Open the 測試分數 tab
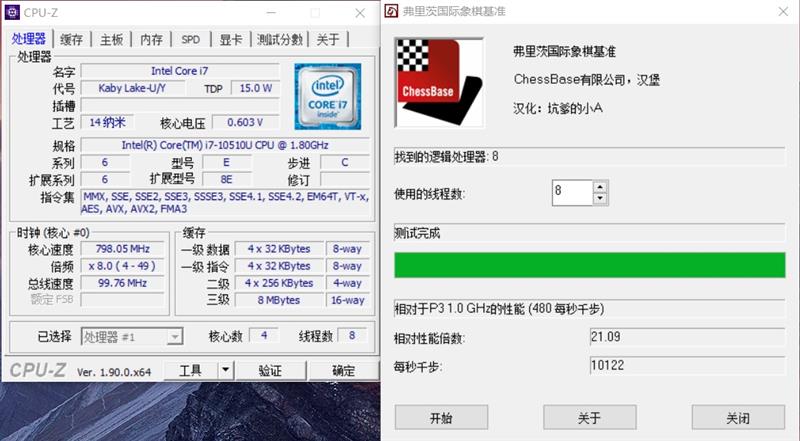Viewport: 800px width, 441px height. pyautogui.click(x=280, y=39)
